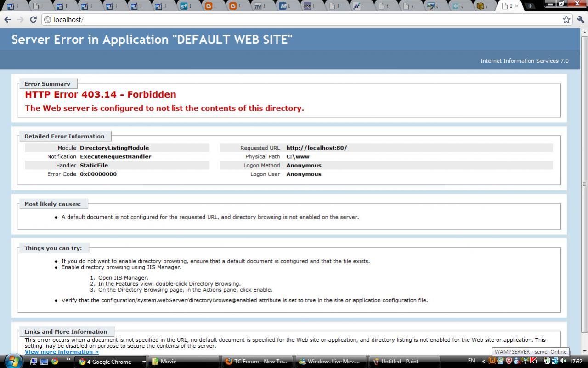Viewport: 588px width, 368px height.
Task: Click the EN language indicator
Action: (471, 361)
